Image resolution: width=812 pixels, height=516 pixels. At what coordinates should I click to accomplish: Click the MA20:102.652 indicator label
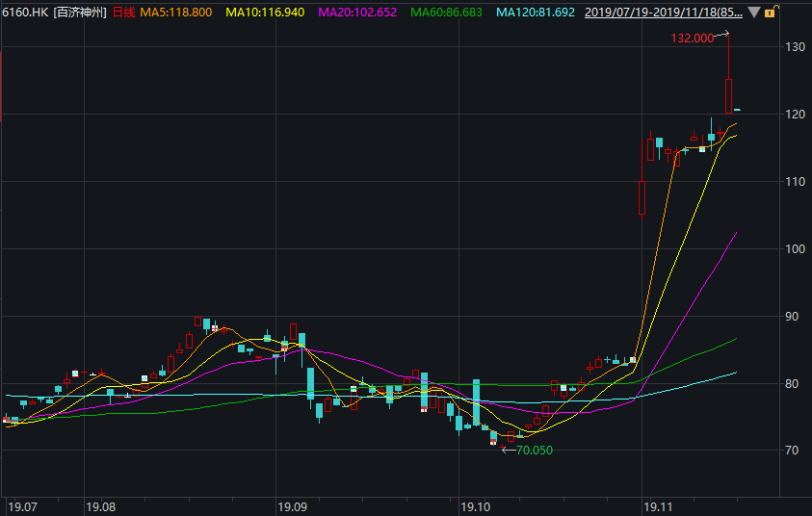pos(357,13)
